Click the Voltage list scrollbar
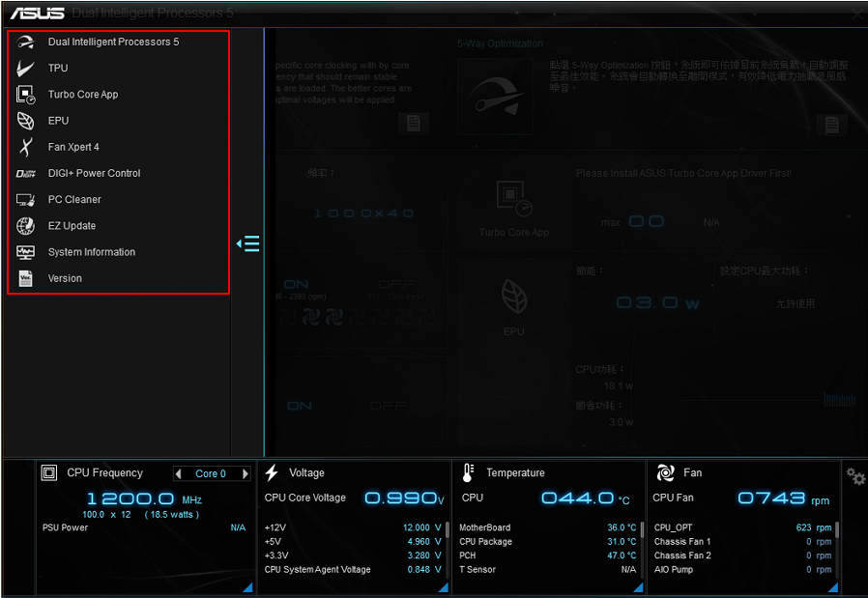Screen dimensions: 868x598 [x=448, y=530]
